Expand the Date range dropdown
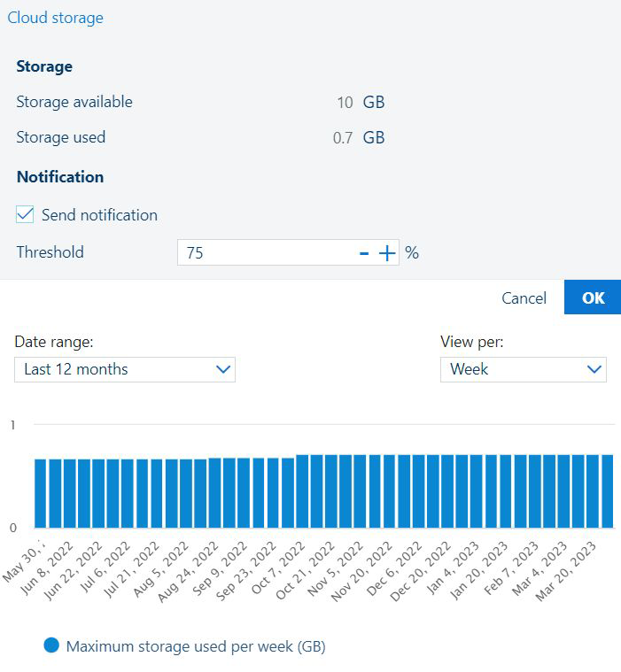The image size is (621, 672). tap(125, 369)
